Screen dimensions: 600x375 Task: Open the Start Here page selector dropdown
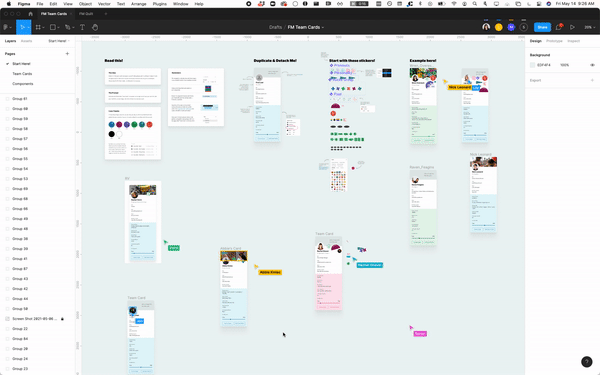tap(59, 41)
